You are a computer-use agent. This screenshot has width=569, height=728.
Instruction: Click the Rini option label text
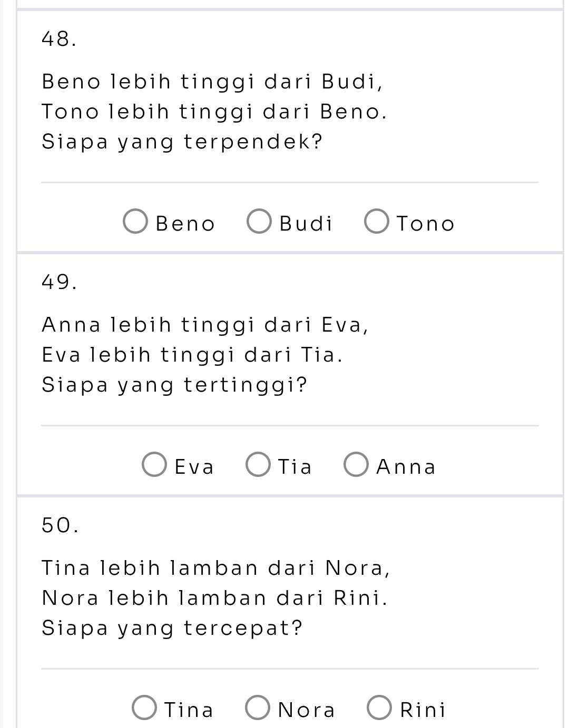[x=423, y=709]
